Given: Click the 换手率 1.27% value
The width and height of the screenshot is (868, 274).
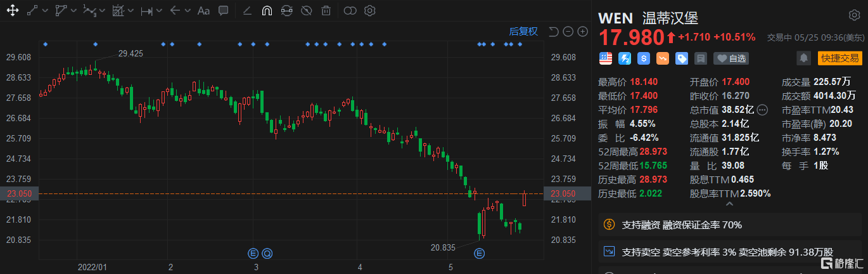Looking at the screenshot, I should click(826, 151).
